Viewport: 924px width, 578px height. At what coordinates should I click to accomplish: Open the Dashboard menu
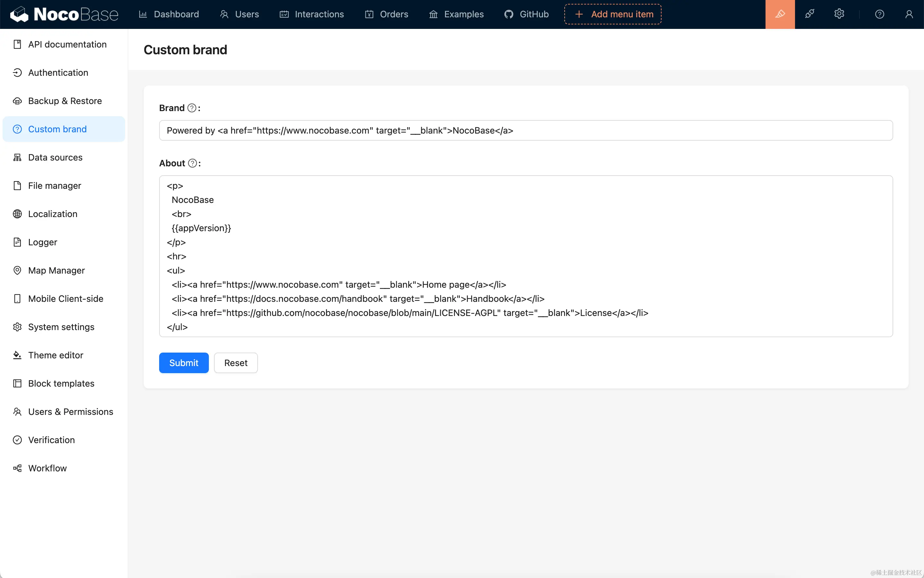pos(169,14)
